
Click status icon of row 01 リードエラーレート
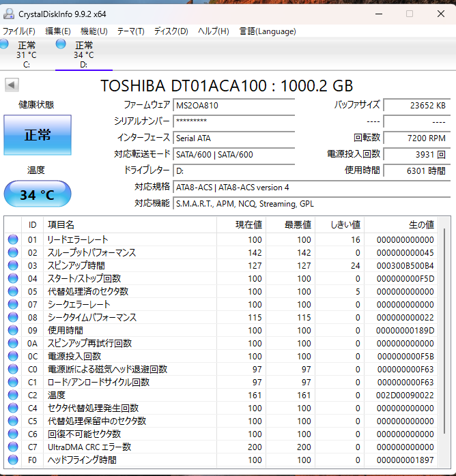click(x=13, y=239)
